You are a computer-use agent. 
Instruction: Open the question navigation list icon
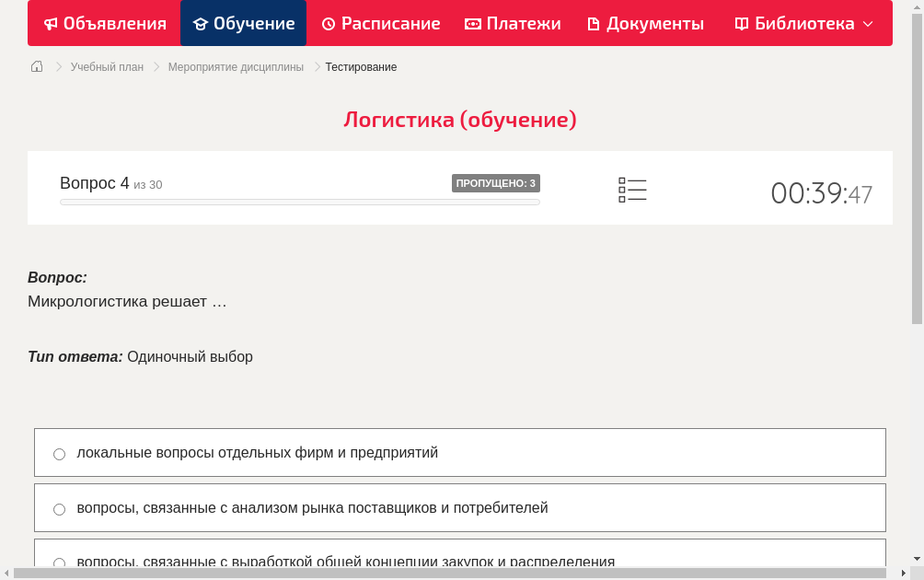click(x=632, y=190)
